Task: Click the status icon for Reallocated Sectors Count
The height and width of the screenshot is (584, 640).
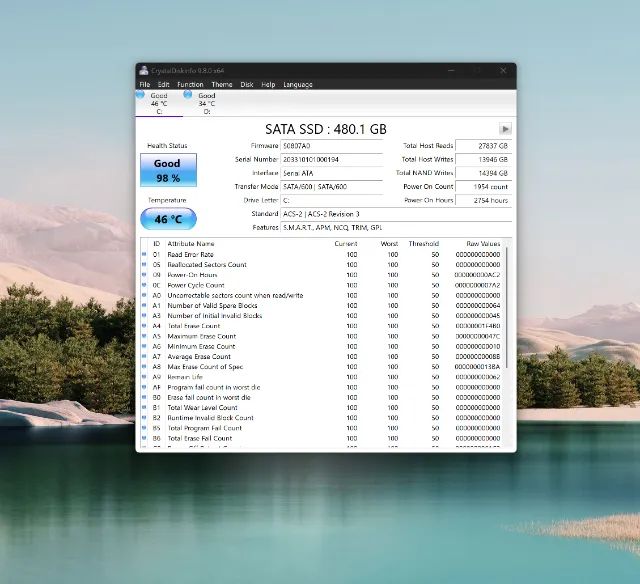Action: 144,264
